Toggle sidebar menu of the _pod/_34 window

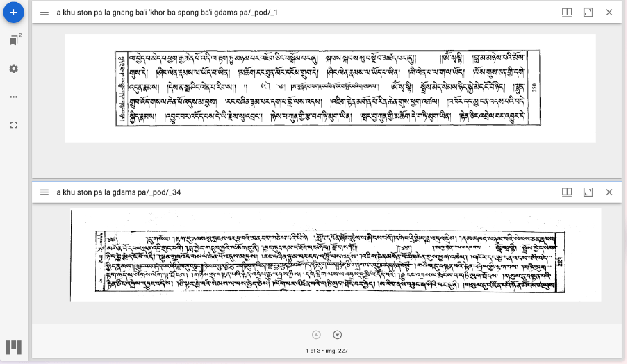pyautogui.click(x=44, y=192)
